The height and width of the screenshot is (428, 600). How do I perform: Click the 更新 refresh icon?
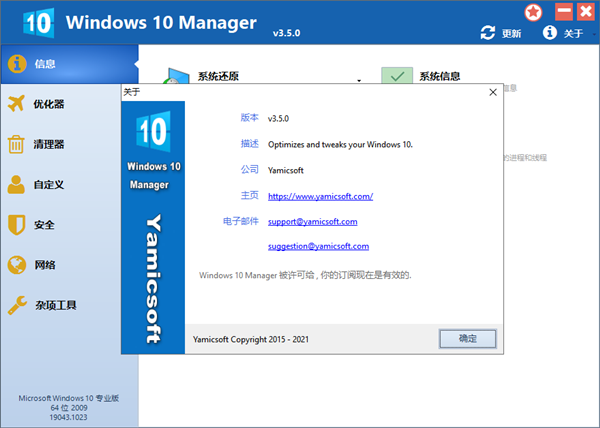coord(488,33)
